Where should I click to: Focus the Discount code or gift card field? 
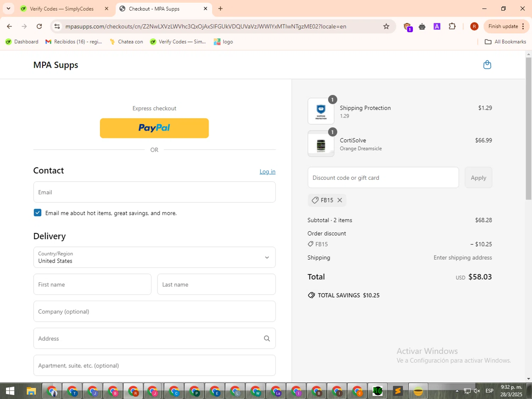[383, 178]
